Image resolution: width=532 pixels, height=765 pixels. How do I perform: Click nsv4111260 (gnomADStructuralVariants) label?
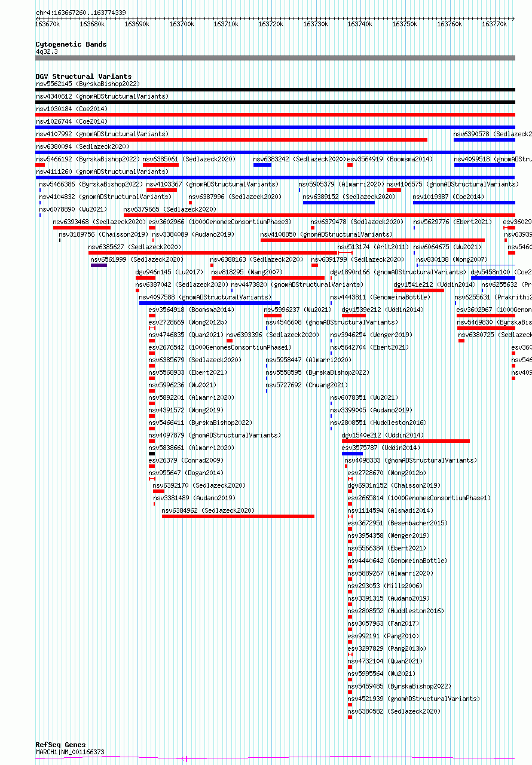coord(102,172)
